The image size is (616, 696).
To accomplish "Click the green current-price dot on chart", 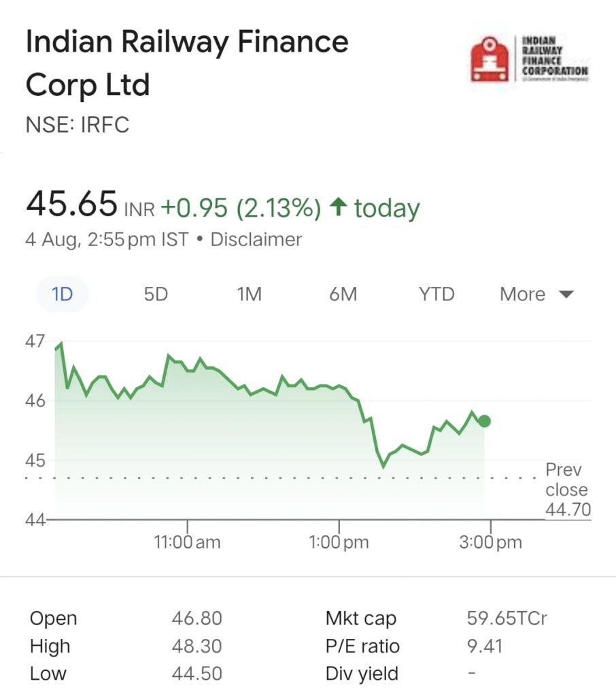I will coord(485,421).
